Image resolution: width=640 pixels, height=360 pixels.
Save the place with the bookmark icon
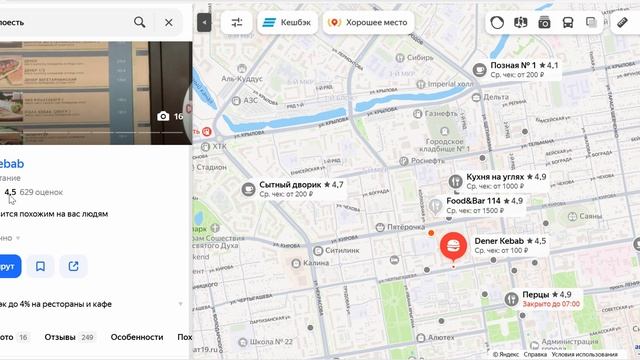point(40,266)
